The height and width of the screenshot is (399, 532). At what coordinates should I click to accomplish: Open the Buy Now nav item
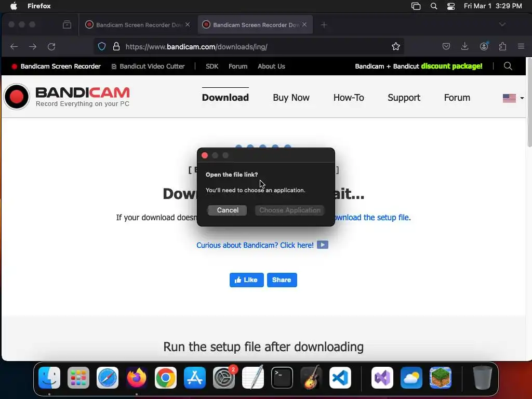(291, 98)
